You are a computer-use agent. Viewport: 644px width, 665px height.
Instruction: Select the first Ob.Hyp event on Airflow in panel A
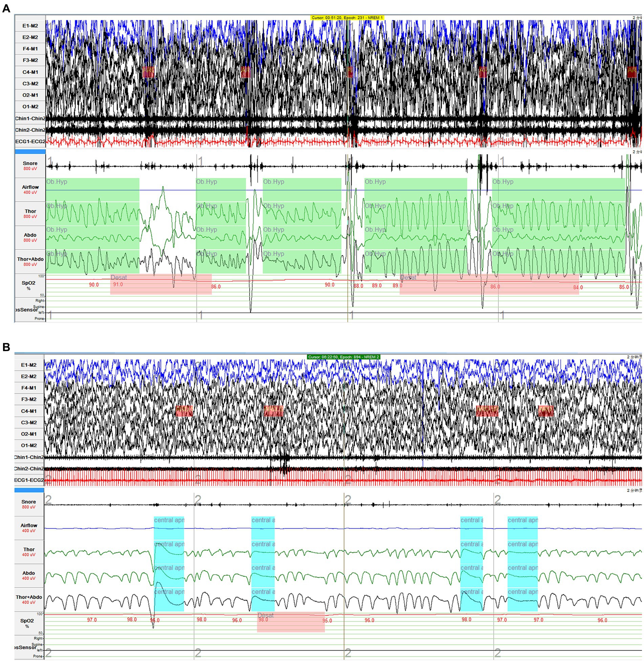tap(92, 190)
